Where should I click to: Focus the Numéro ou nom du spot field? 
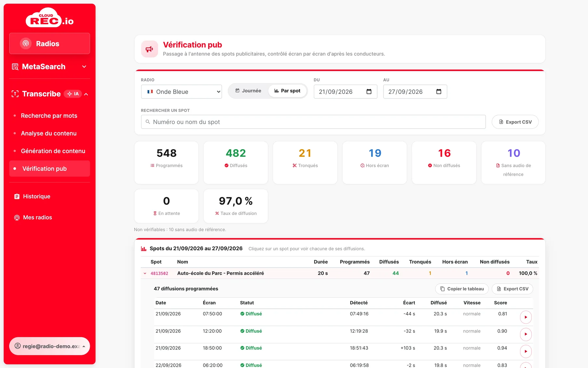point(313,122)
